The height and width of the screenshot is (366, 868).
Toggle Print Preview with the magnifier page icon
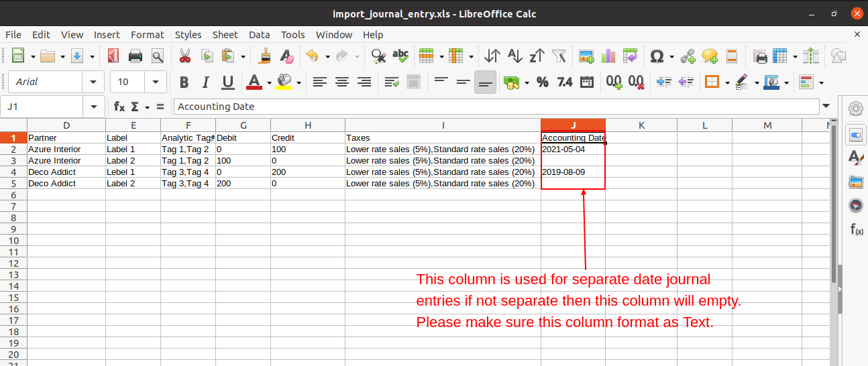(157, 56)
